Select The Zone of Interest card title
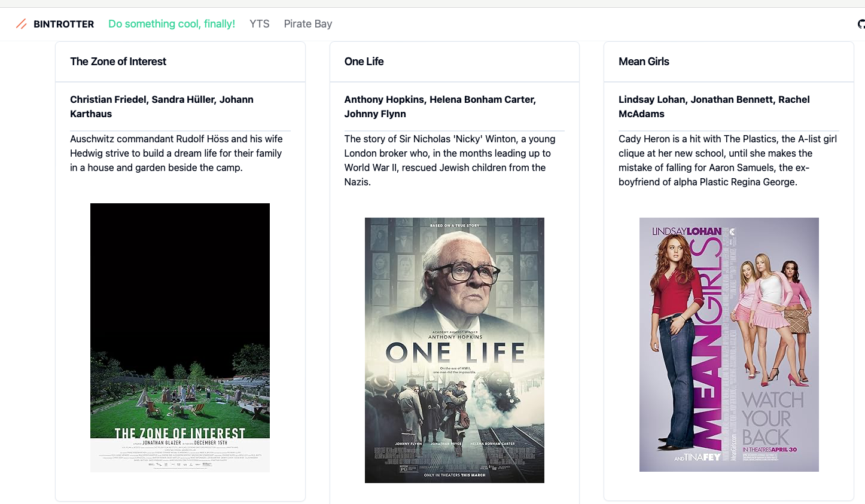The height and width of the screenshot is (504, 865). click(x=118, y=62)
